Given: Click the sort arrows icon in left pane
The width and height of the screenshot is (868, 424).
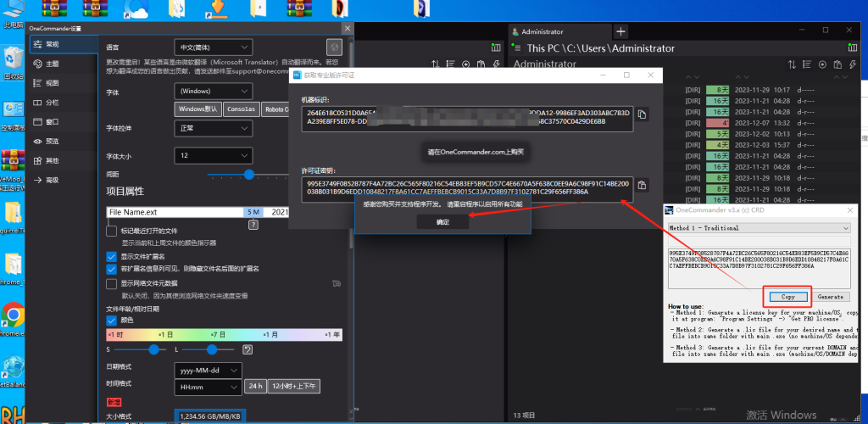Looking at the screenshot, I should point(435,64).
